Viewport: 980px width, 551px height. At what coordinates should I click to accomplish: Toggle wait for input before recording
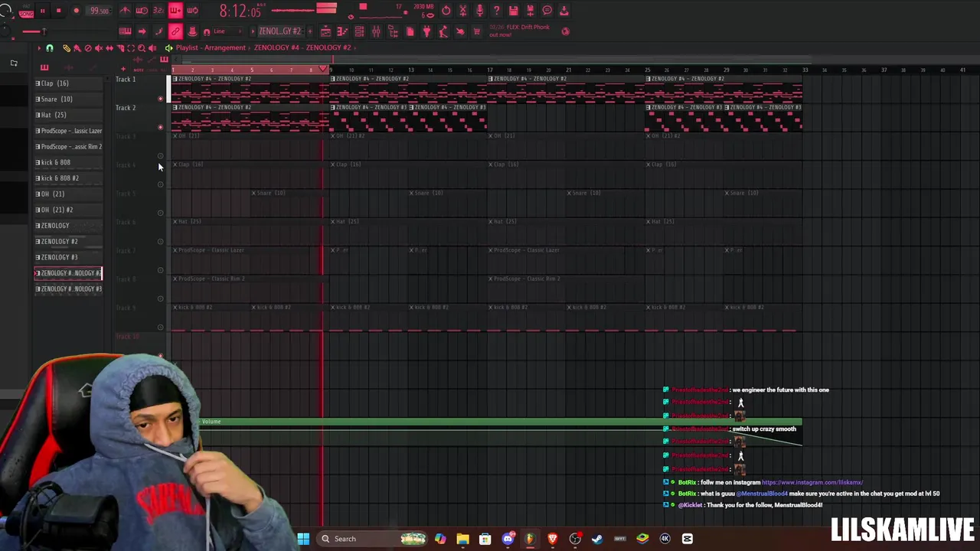coord(142,11)
